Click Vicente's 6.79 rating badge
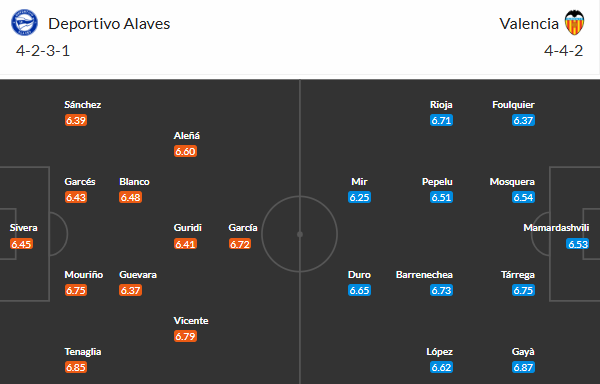Screen dimensions: 600x384 click(185, 336)
